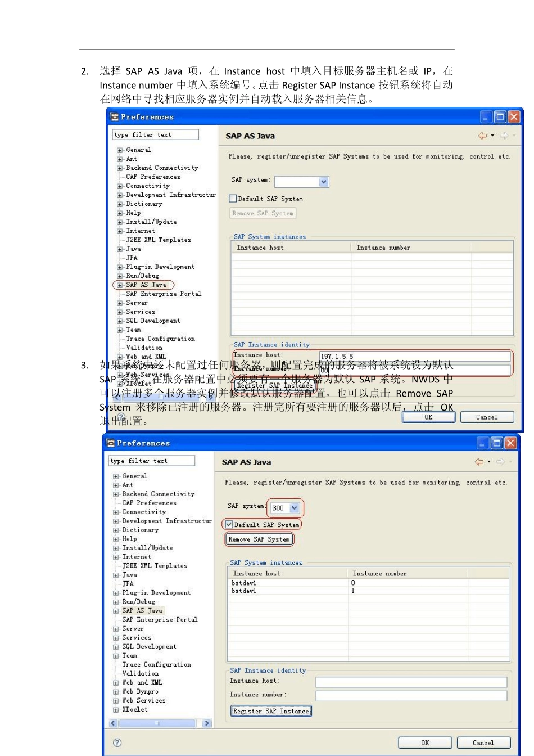This screenshot has height=756, width=534.
Task: Click the Preferences window icon in lower dialog title bar
Action: pos(111,443)
